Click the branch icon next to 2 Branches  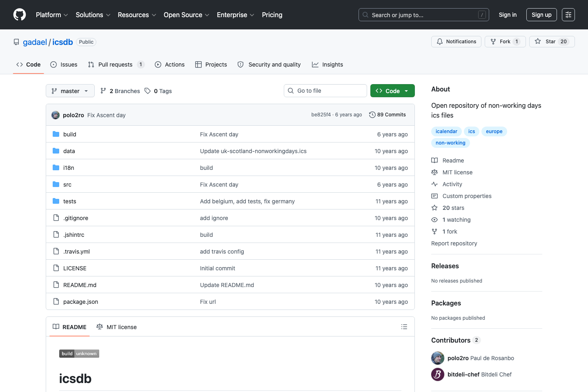click(104, 91)
